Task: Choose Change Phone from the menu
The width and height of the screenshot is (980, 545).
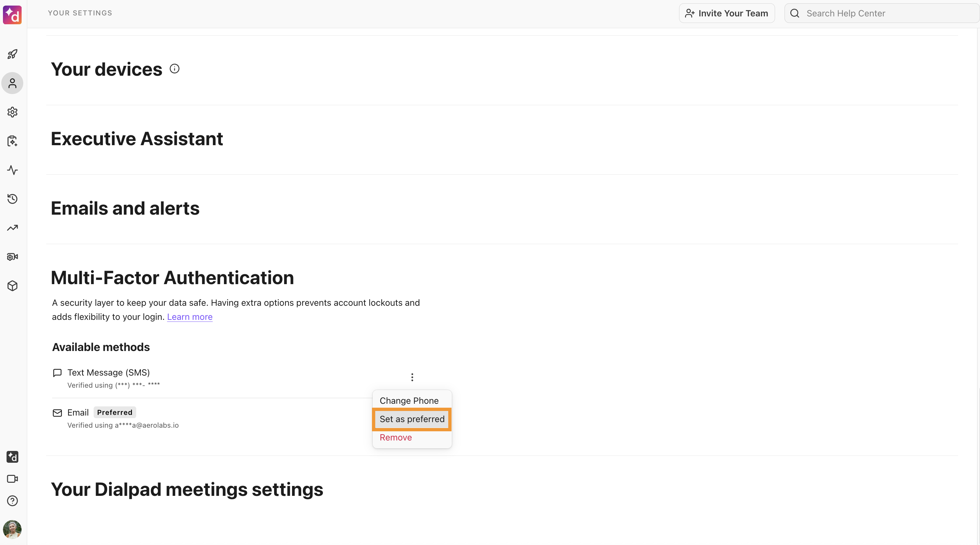Action: [x=412, y=401]
